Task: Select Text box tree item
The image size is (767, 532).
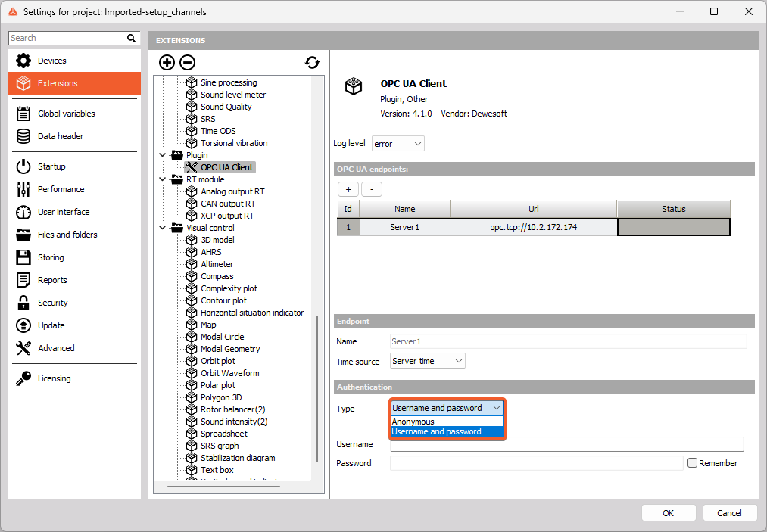Action: point(217,470)
